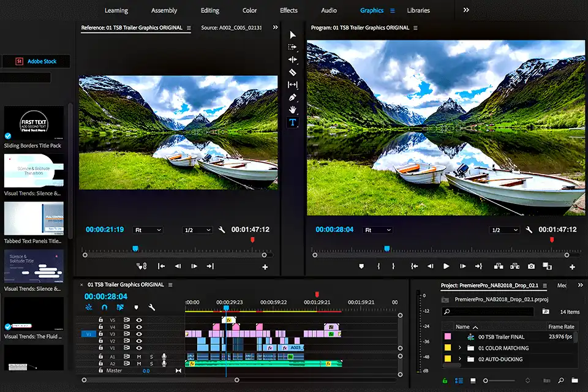Switch to Color workspace

tap(249, 10)
